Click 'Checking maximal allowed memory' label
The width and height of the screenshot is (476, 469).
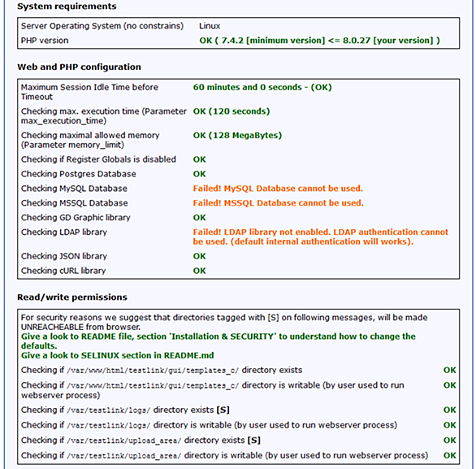pos(90,140)
